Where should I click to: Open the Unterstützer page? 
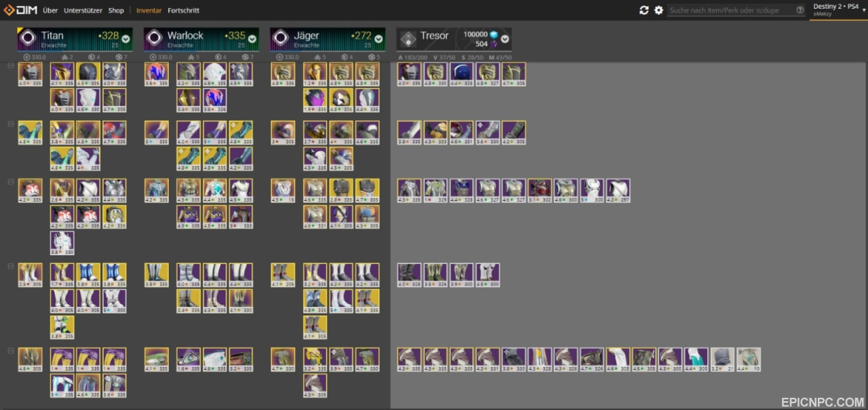[83, 10]
